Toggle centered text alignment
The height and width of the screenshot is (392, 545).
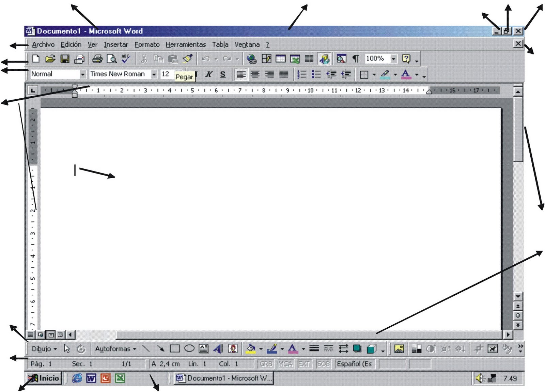point(255,74)
